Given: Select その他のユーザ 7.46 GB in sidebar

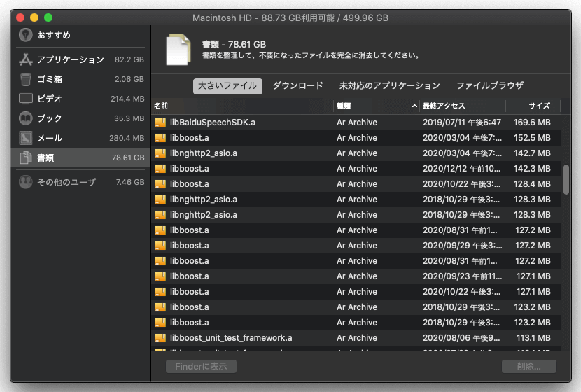Looking at the screenshot, I should pos(81,182).
